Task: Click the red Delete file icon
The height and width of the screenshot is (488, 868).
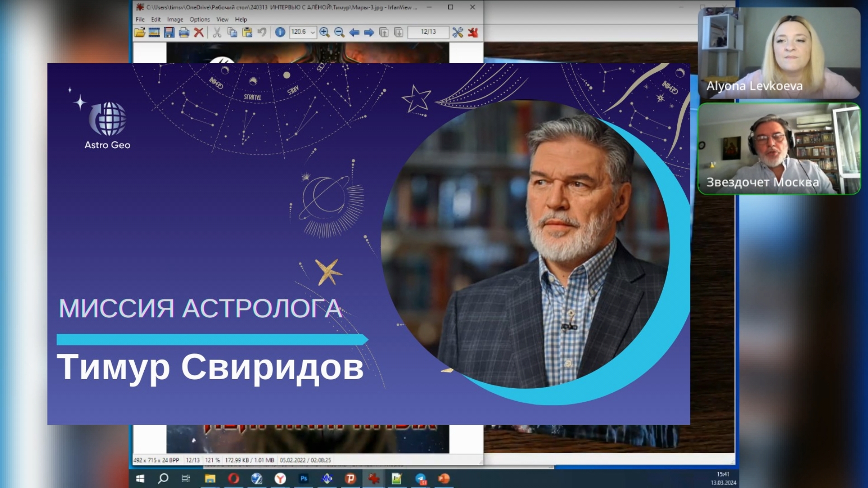Action: [x=198, y=32]
